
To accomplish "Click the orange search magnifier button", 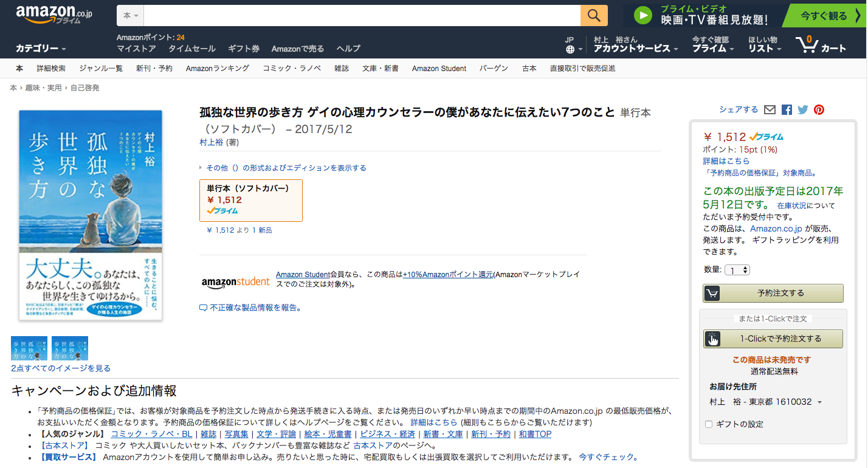I will tap(594, 15).
